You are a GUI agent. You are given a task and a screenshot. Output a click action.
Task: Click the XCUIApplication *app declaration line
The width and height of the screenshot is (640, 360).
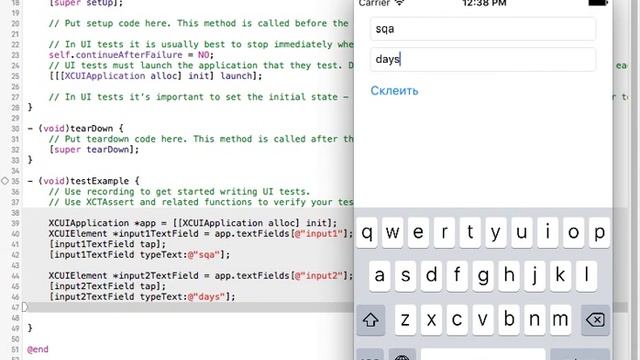193,223
